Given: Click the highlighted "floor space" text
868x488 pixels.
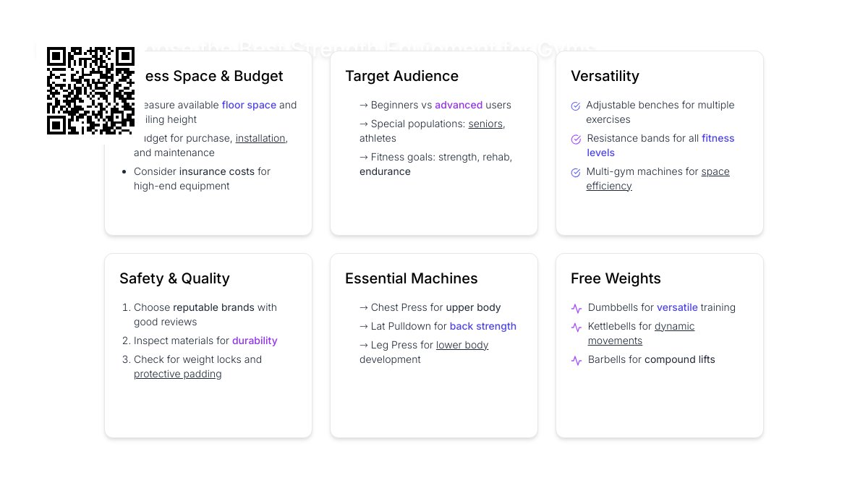Looking at the screenshot, I should coord(249,105).
